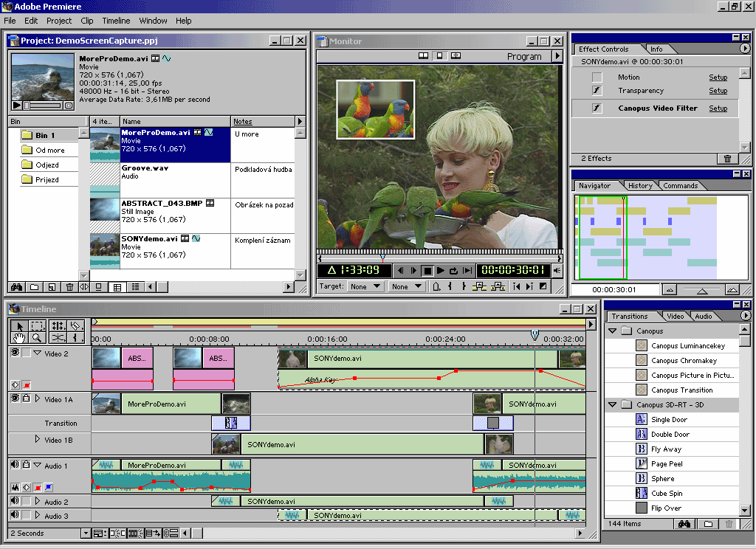Select the Hand tool in Timeline
Viewport: 756px width, 549px height.
[x=19, y=338]
